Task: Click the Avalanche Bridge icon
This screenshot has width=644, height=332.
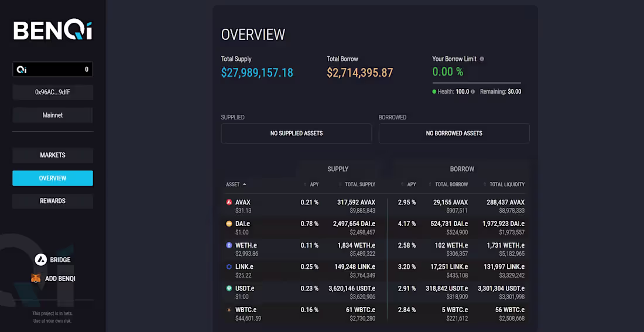Action: pos(40,259)
